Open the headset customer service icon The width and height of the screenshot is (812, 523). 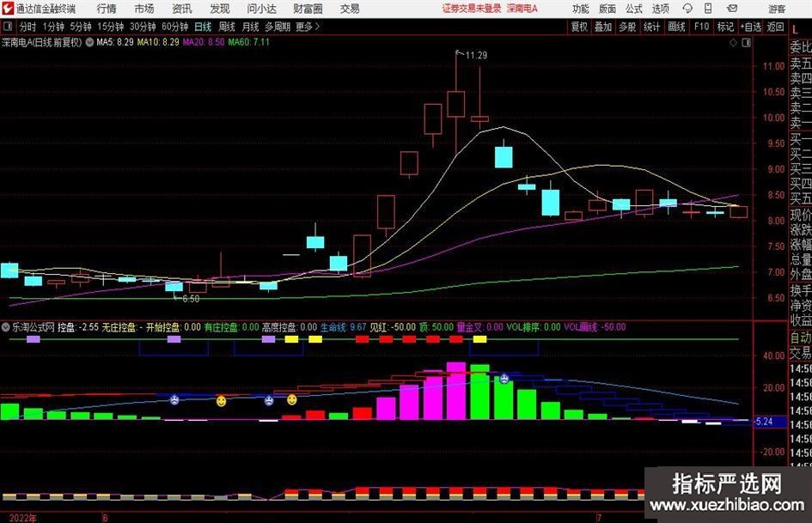tap(687, 9)
